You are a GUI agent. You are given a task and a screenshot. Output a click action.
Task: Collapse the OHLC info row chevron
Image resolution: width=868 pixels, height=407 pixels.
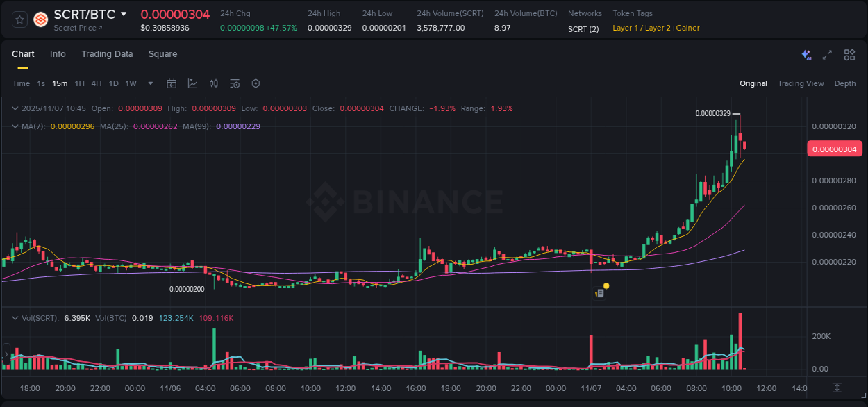click(x=15, y=108)
